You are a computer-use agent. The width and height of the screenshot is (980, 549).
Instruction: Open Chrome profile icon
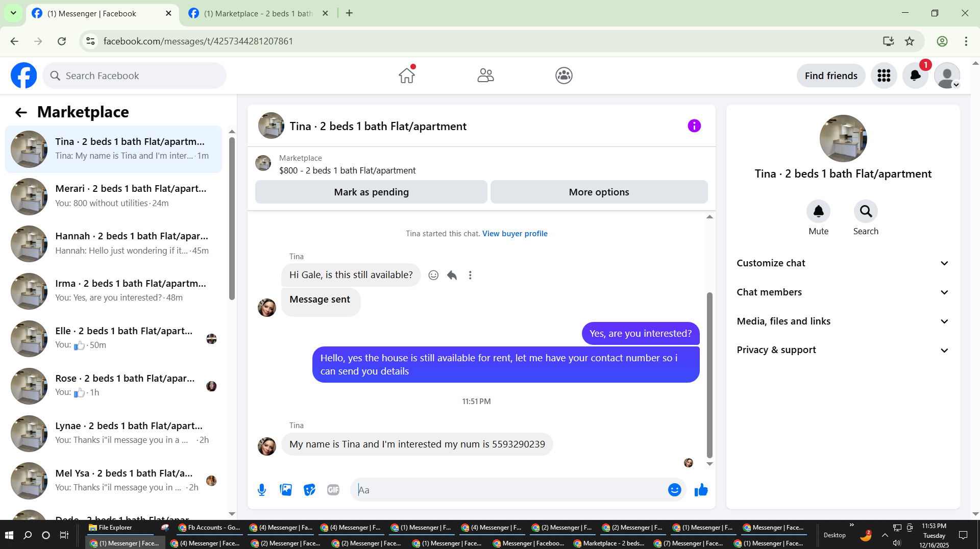[942, 41]
